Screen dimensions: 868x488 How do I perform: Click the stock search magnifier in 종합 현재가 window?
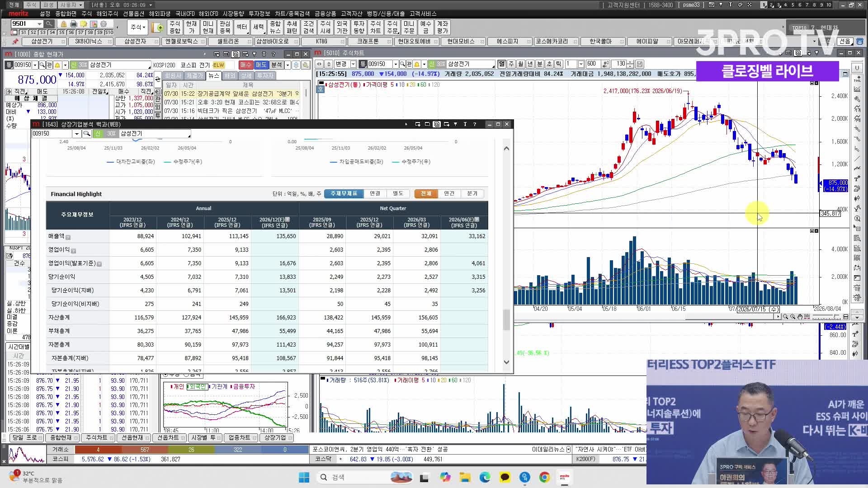click(x=42, y=65)
